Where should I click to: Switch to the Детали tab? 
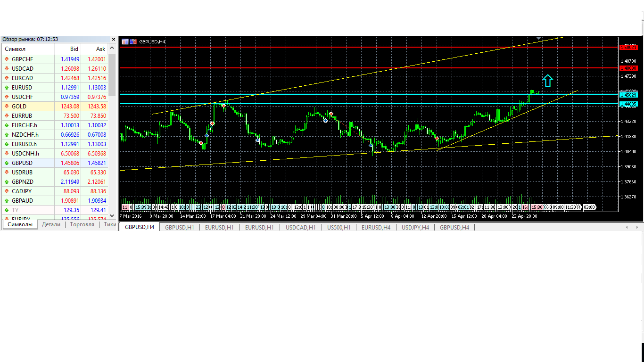click(51, 224)
